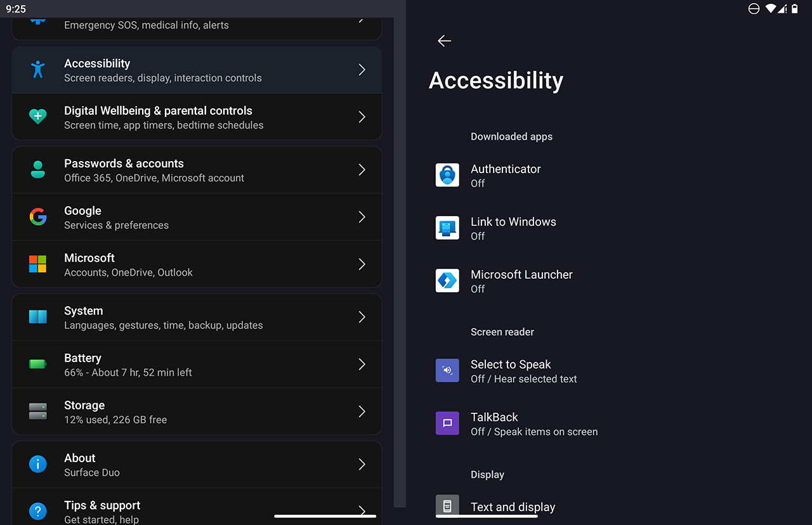Click the Select to Speak speaker icon
This screenshot has height=525, width=812.
pyautogui.click(x=447, y=370)
